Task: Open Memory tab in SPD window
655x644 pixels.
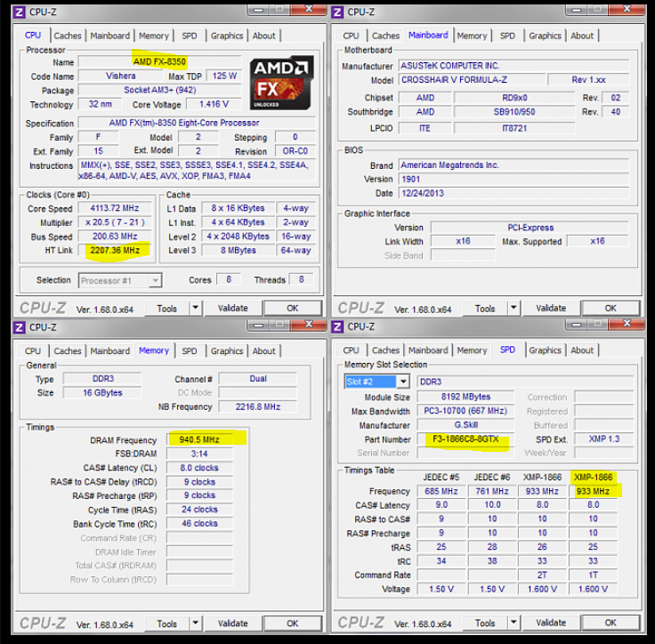Action: 472,350
